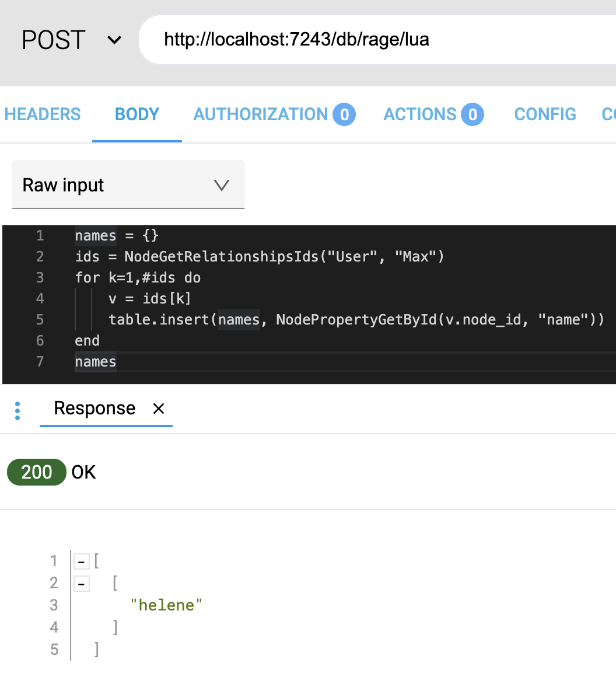Viewport: 616px width, 684px height.
Task: Expand the Raw input body type dropdown
Action: pos(128,185)
